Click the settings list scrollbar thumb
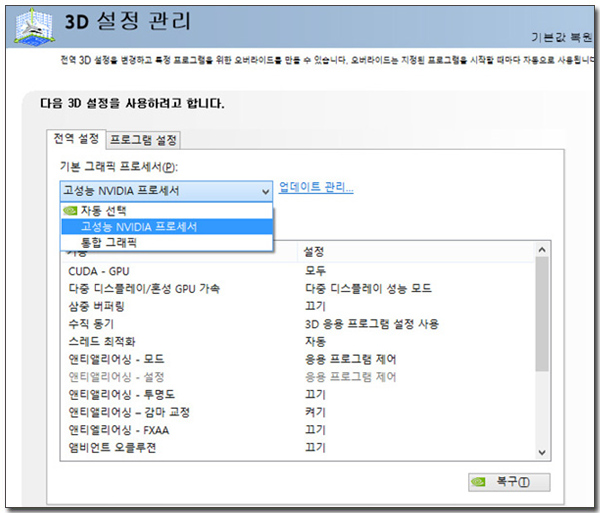This screenshot has width=600, height=513. 542,314
